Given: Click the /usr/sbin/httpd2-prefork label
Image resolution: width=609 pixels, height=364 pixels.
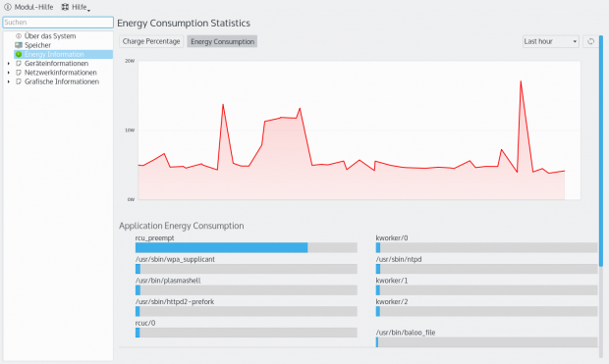Looking at the screenshot, I should (x=175, y=301).
